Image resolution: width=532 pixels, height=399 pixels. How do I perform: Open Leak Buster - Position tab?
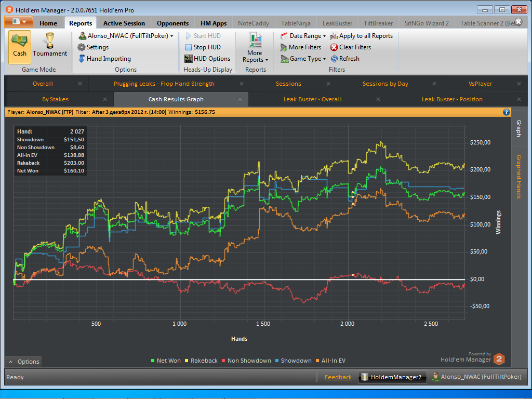click(452, 99)
